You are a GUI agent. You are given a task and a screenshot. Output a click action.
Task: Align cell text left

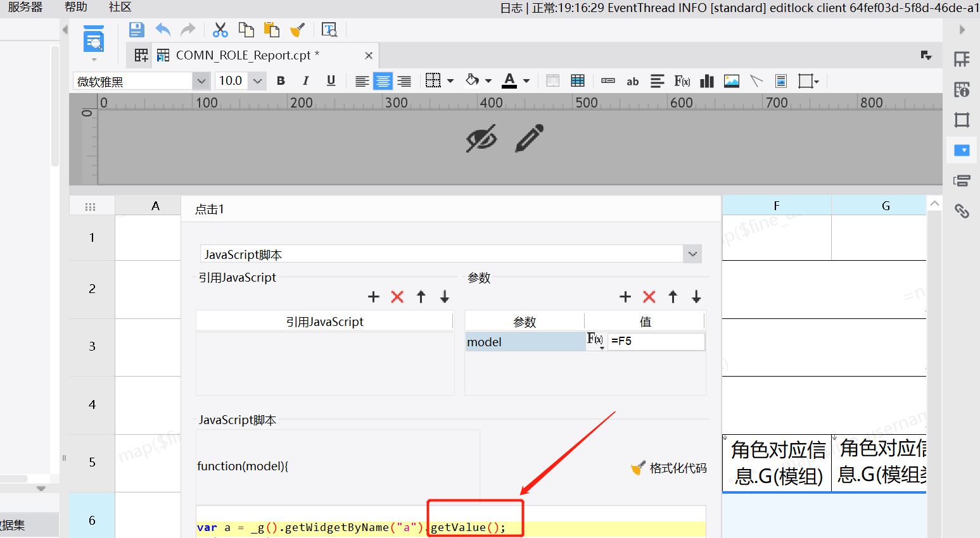point(362,81)
